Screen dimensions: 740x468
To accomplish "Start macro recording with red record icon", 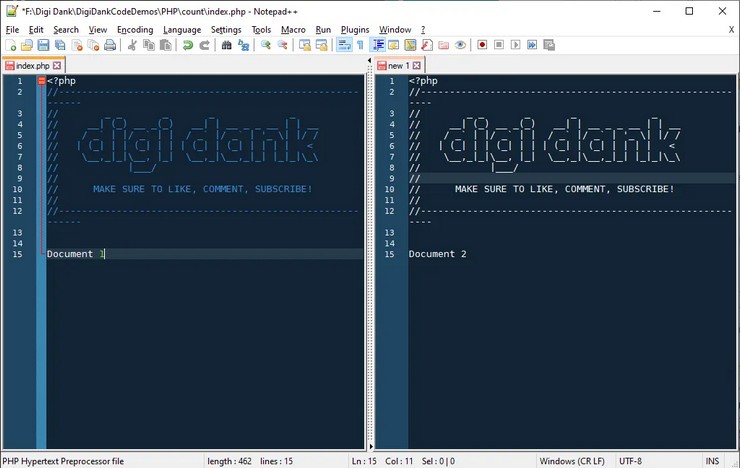I will point(482,45).
